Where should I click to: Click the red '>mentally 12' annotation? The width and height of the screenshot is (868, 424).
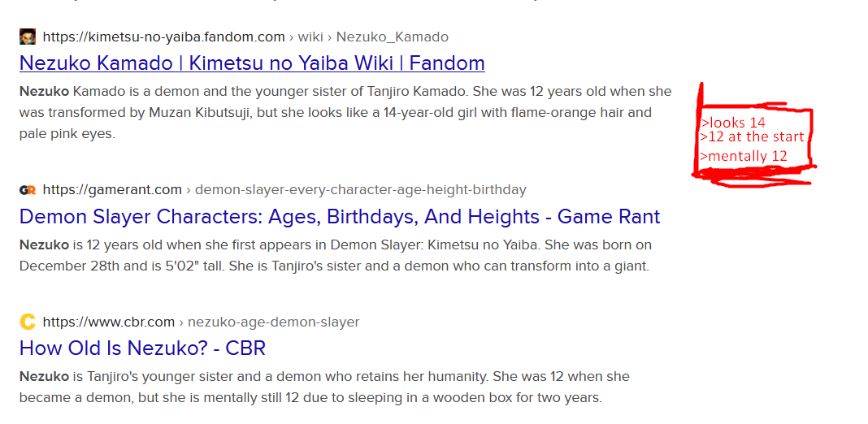tap(743, 155)
